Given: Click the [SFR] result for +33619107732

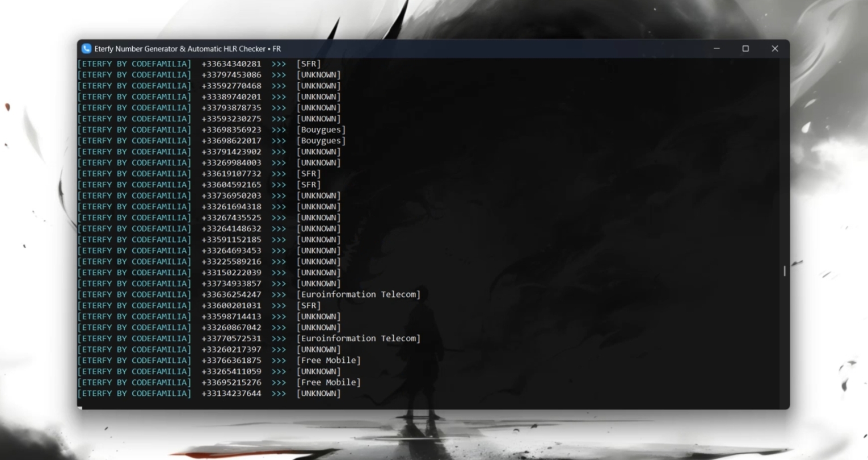Looking at the screenshot, I should 309,174.
